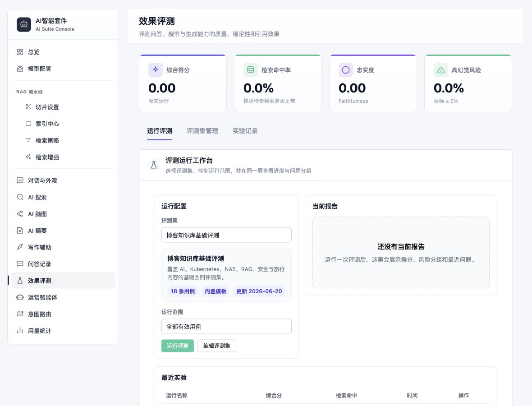Screen dimensions: 532x406
Task: Click the Faithfulness label
Action: click(x=353, y=101)
